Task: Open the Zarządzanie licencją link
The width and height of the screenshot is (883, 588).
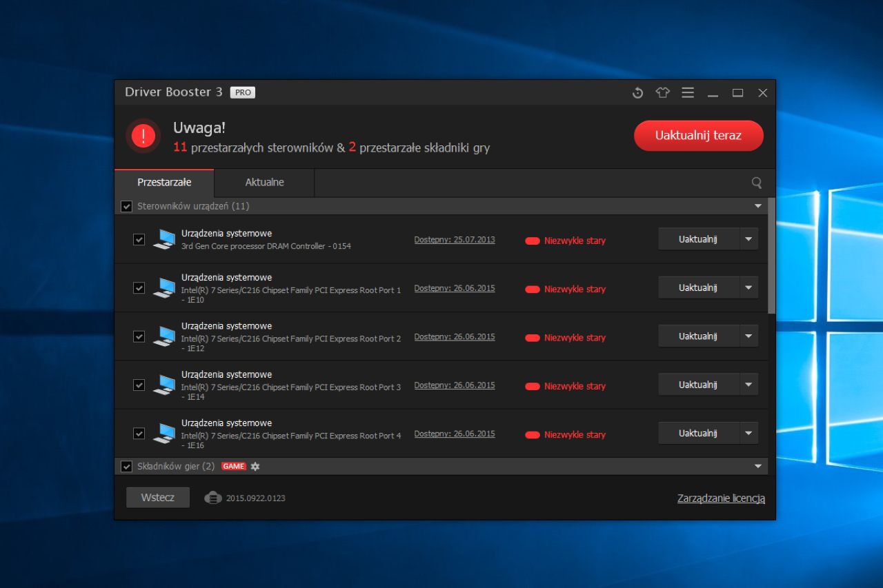Action: pos(721,498)
